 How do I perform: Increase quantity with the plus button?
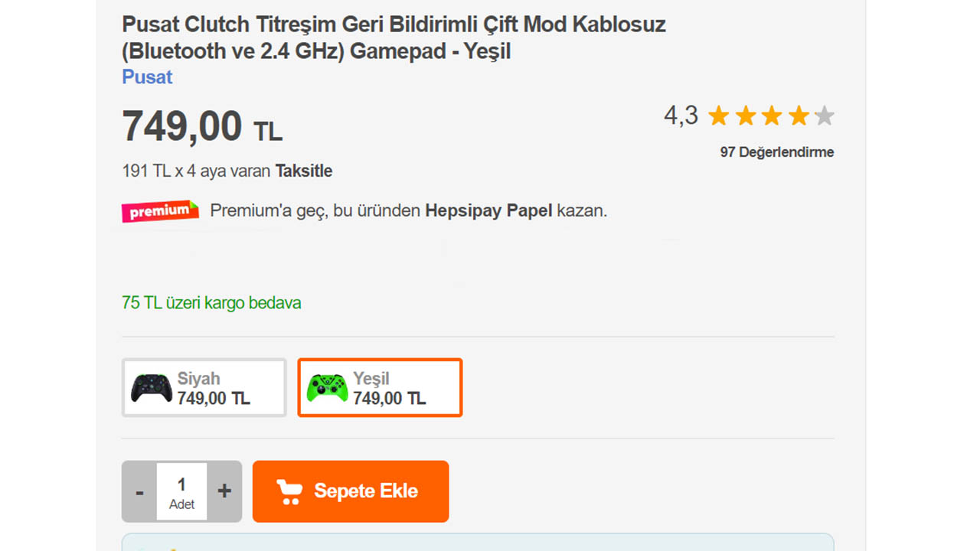[224, 491]
